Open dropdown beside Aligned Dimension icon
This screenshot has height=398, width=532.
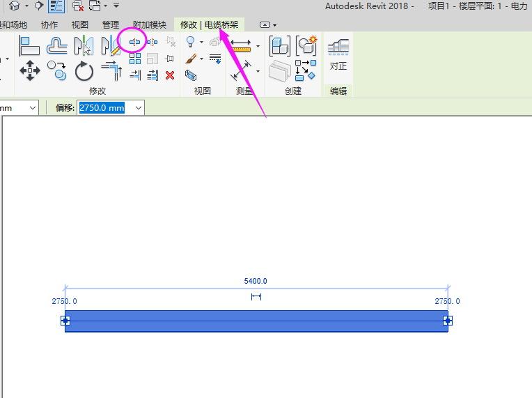258,46
